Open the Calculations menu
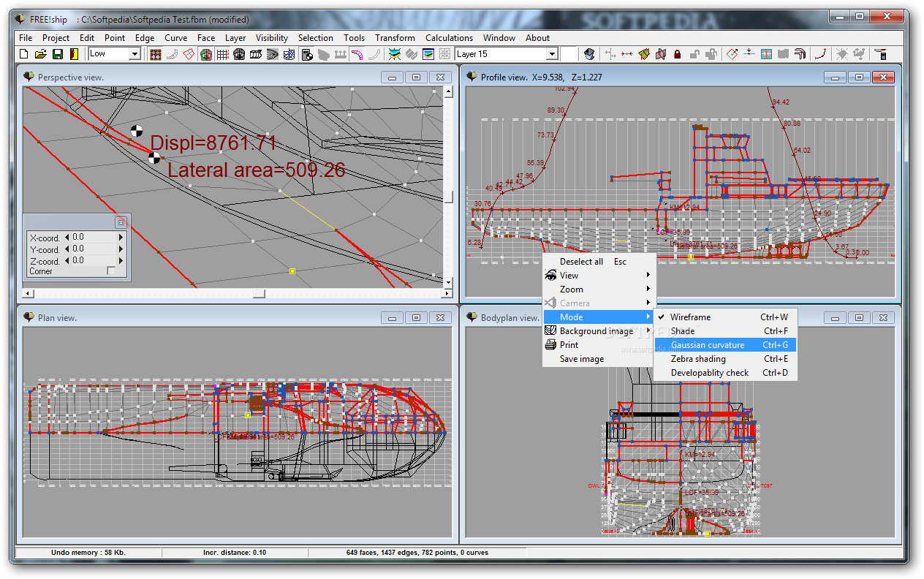 449,38
